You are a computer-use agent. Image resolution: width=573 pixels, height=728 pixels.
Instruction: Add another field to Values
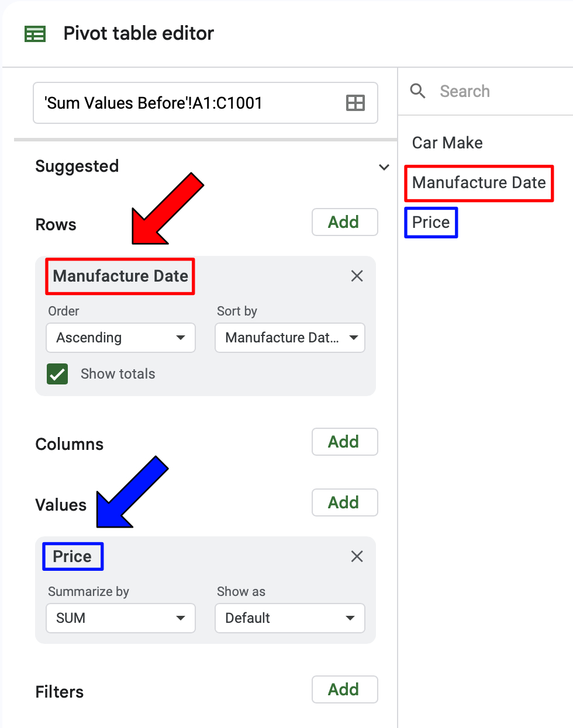(x=344, y=502)
